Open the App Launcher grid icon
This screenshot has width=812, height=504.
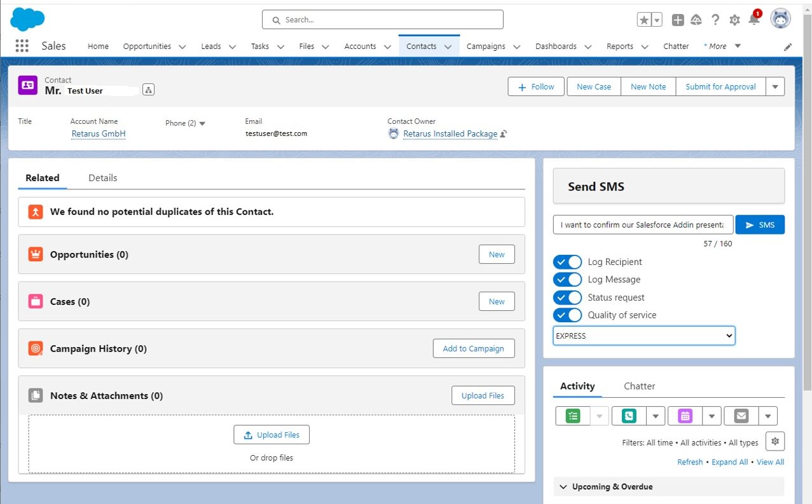[22, 46]
